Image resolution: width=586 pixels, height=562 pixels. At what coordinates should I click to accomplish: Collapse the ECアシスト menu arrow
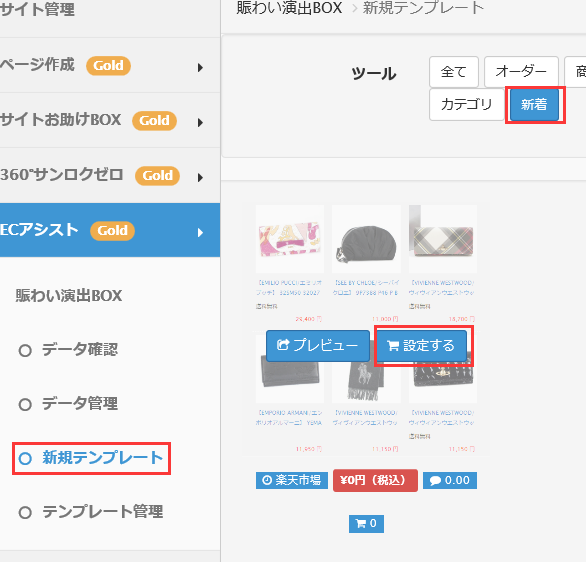point(200,232)
